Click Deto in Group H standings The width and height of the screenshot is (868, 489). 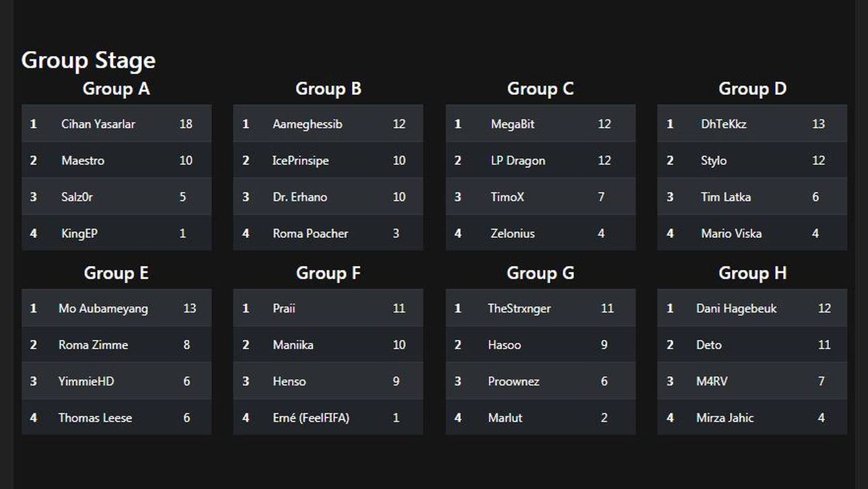709,345
